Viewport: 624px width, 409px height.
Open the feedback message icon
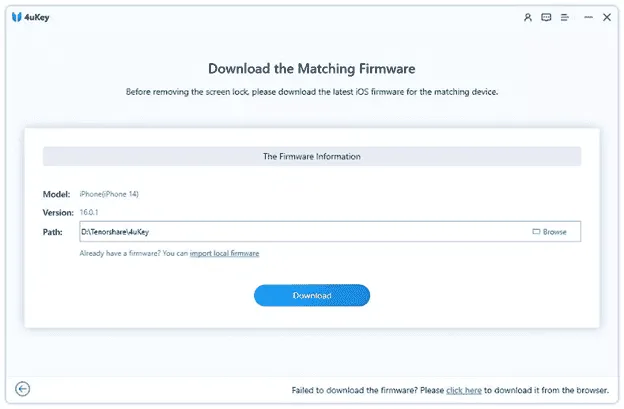click(546, 18)
